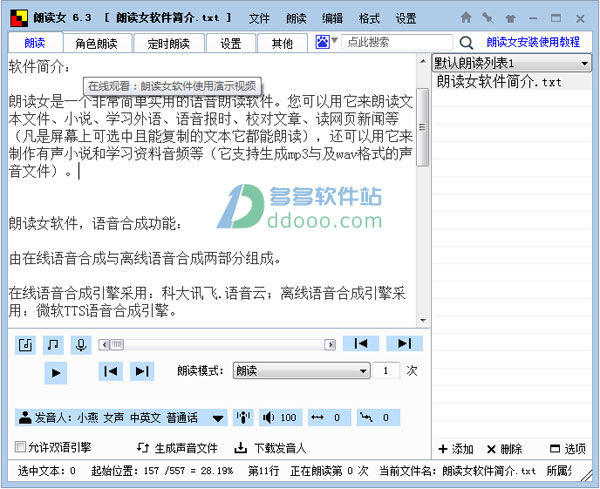Viewport: 600px width, 489px height.
Task: Open the 编辑 menu
Action: 332,18
